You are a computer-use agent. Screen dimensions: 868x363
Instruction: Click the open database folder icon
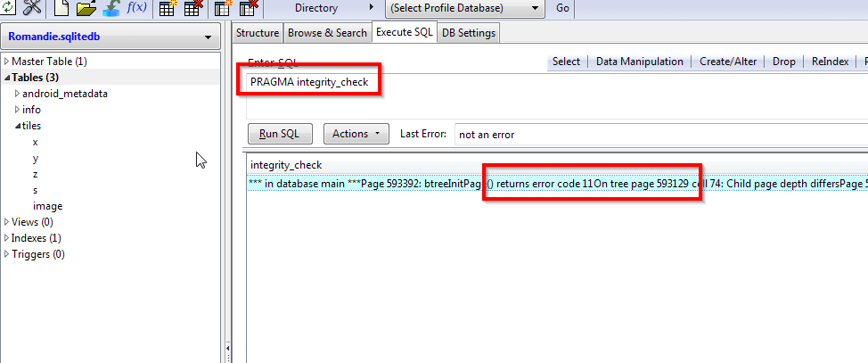[x=86, y=8]
